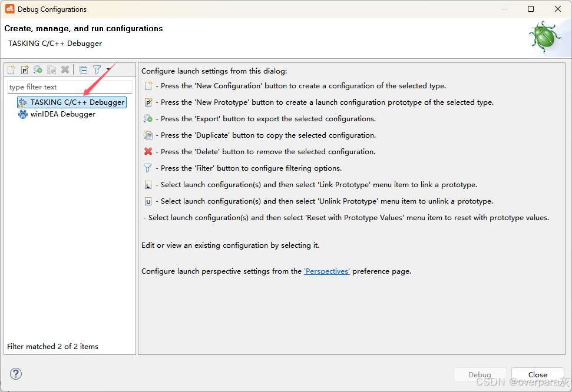Click the Debug Configurations title bar icon

pyautogui.click(x=10, y=9)
